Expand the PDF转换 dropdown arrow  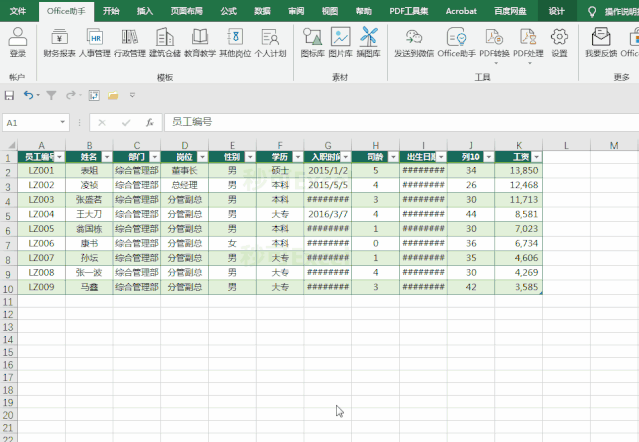coord(496,63)
